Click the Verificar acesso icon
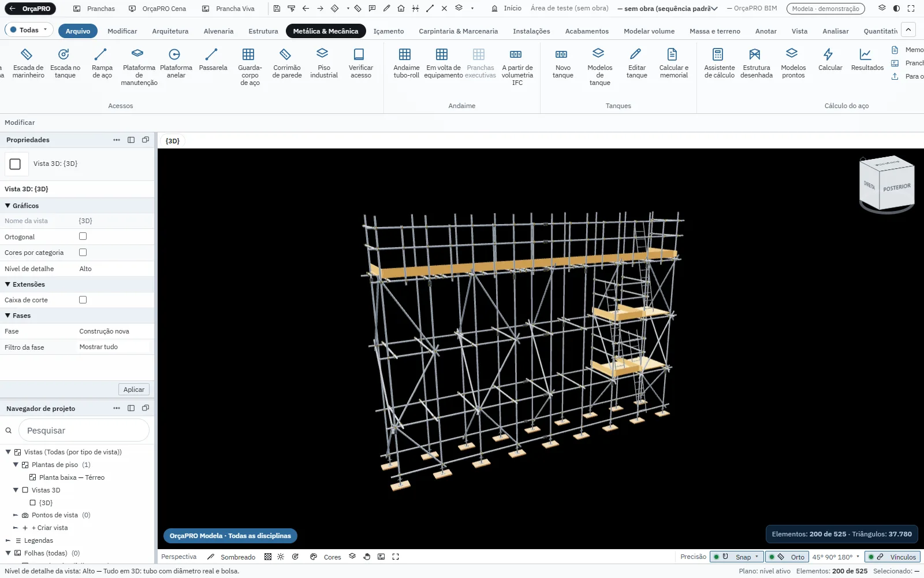The width and height of the screenshot is (924, 578). [359, 54]
